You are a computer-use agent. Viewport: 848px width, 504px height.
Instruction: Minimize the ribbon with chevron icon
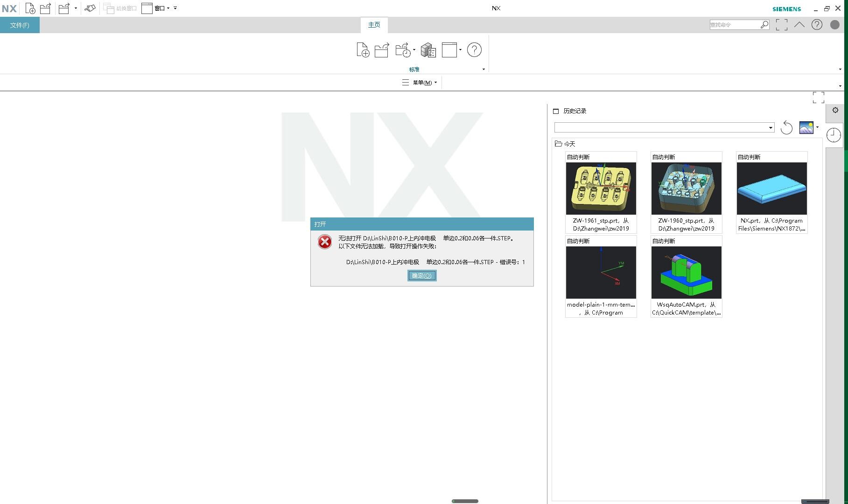pyautogui.click(x=799, y=25)
